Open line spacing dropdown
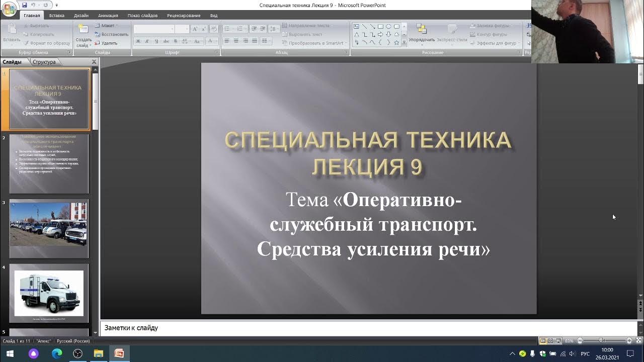The height and width of the screenshot is (362, 644). (274, 29)
